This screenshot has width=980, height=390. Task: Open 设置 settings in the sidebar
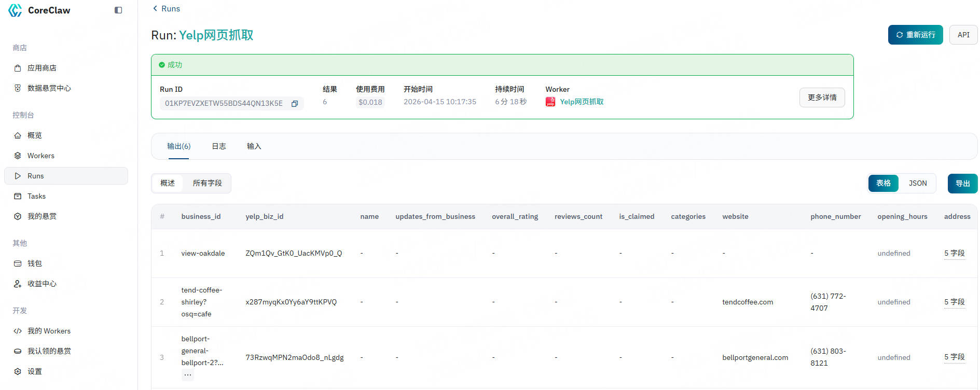pyautogui.click(x=34, y=371)
